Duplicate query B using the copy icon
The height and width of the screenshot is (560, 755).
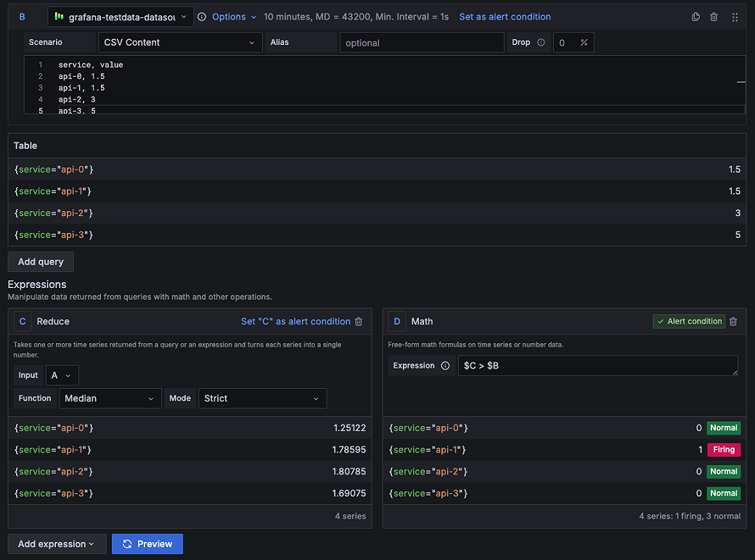[x=695, y=16]
